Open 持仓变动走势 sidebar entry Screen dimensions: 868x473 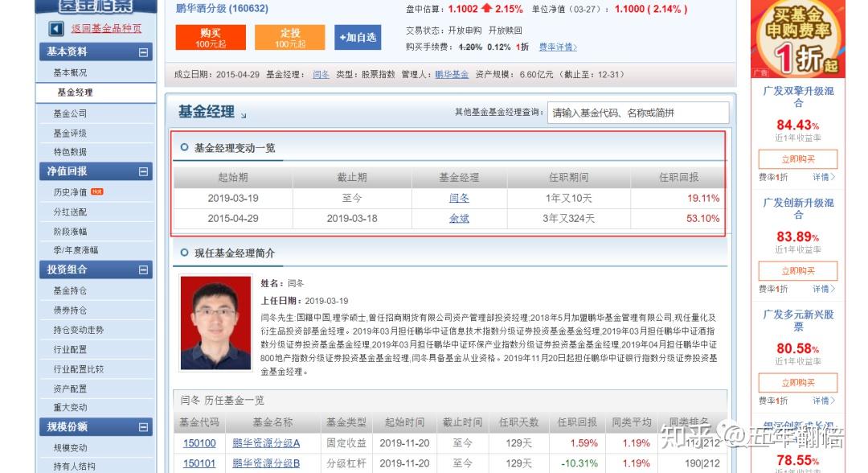(79, 330)
